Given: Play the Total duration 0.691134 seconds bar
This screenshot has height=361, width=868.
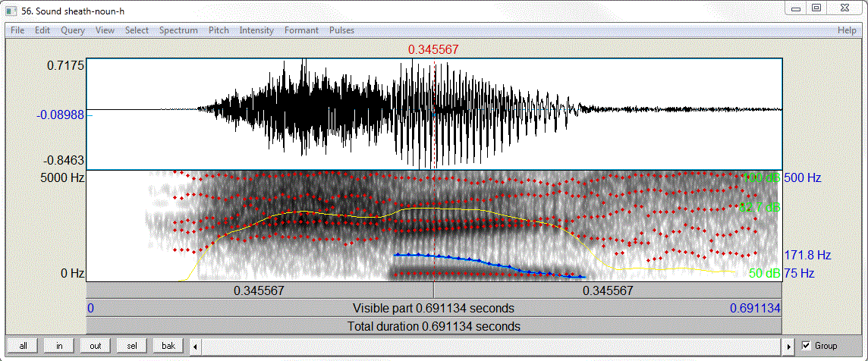Looking at the screenshot, I should pos(434,326).
